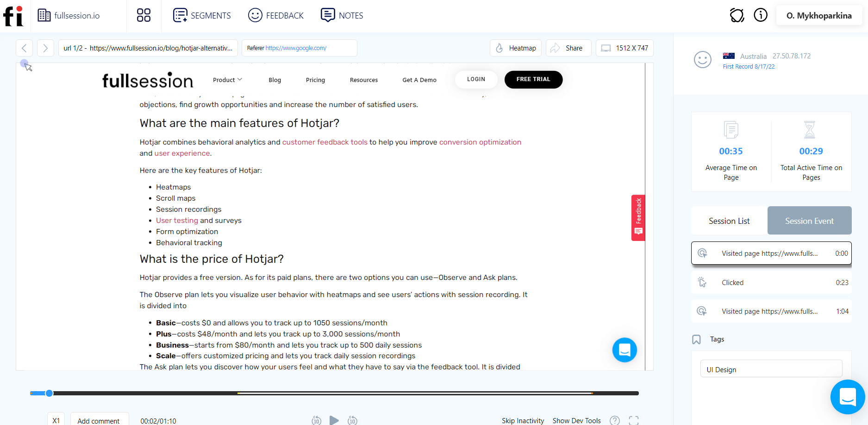The image size is (868, 425).
Task: Click the FREE TRIAL button
Action: pyautogui.click(x=533, y=79)
